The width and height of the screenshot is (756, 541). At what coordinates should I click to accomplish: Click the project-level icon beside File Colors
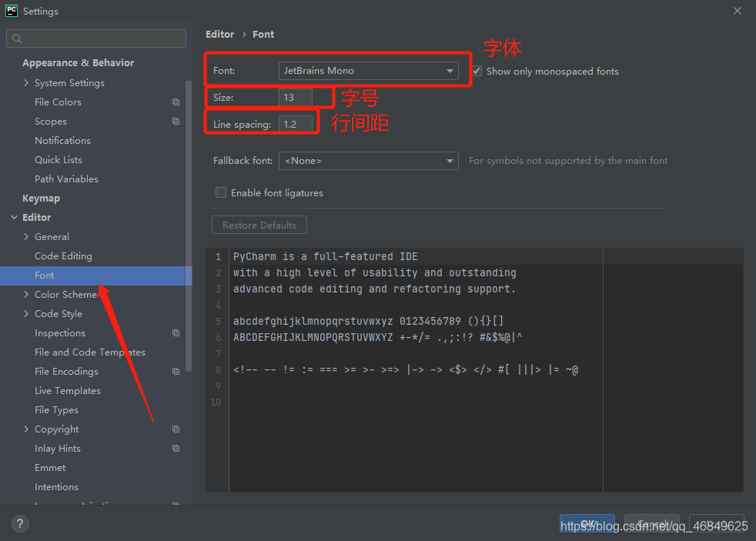(x=176, y=102)
